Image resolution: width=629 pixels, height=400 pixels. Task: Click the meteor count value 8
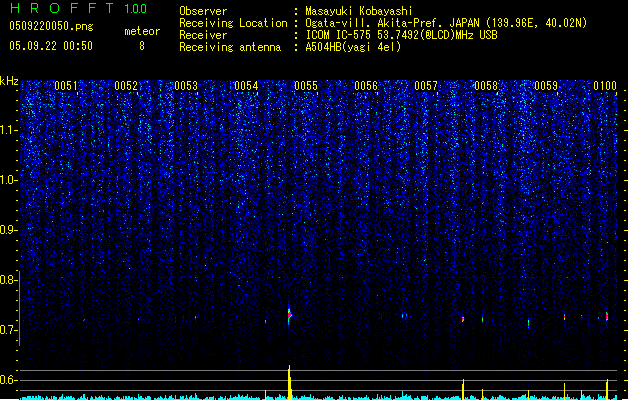[x=142, y=46]
